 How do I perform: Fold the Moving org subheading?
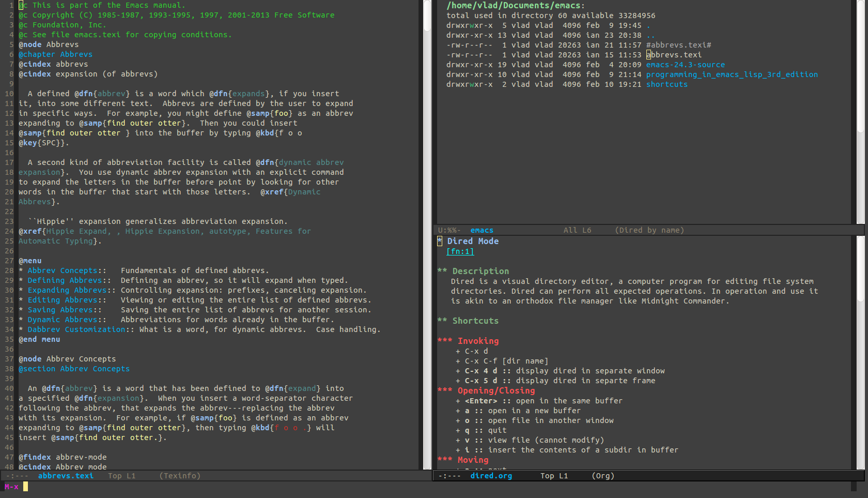473,460
